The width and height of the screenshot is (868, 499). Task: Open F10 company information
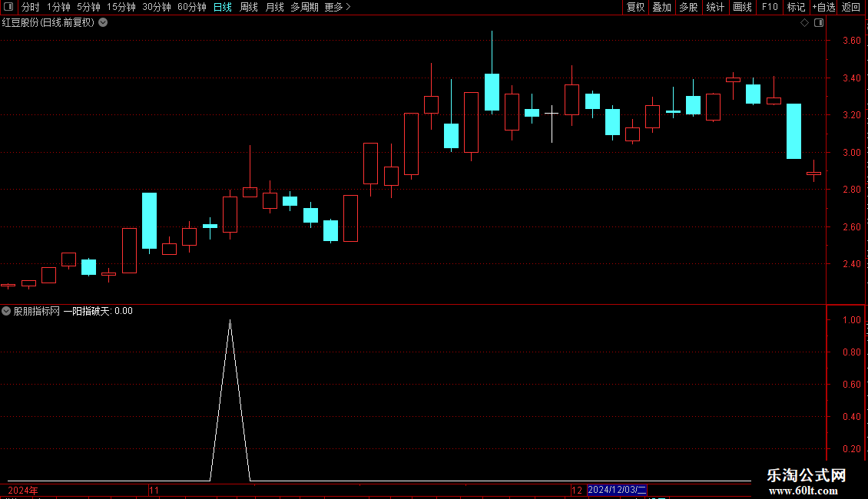tap(770, 7)
